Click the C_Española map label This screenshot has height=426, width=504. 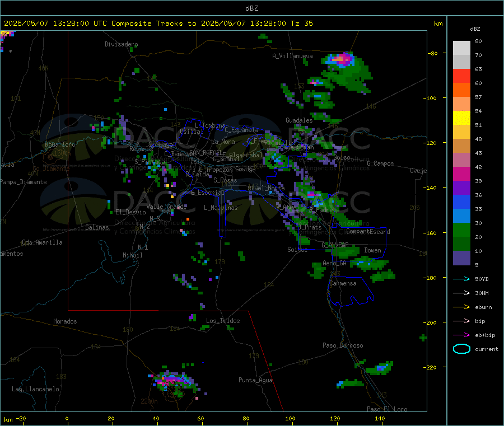point(241,130)
